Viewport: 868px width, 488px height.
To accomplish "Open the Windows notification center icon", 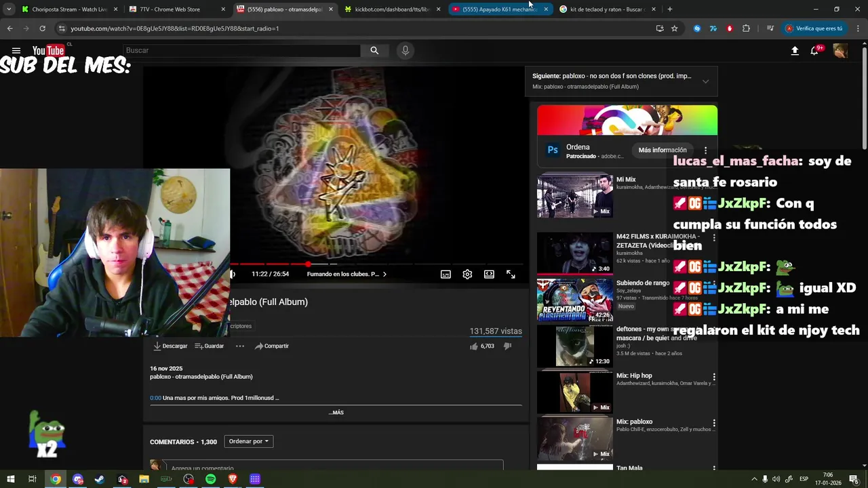I will (x=854, y=479).
